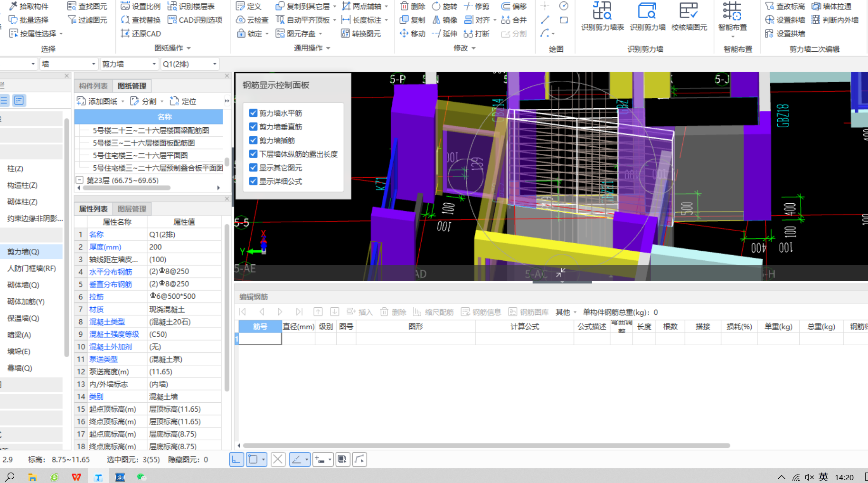Open CAD识别选项 recognition options

(x=195, y=20)
